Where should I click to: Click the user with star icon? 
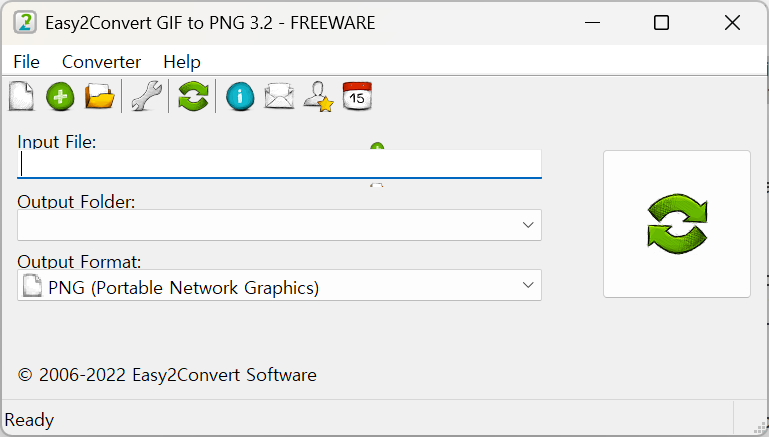[318, 96]
